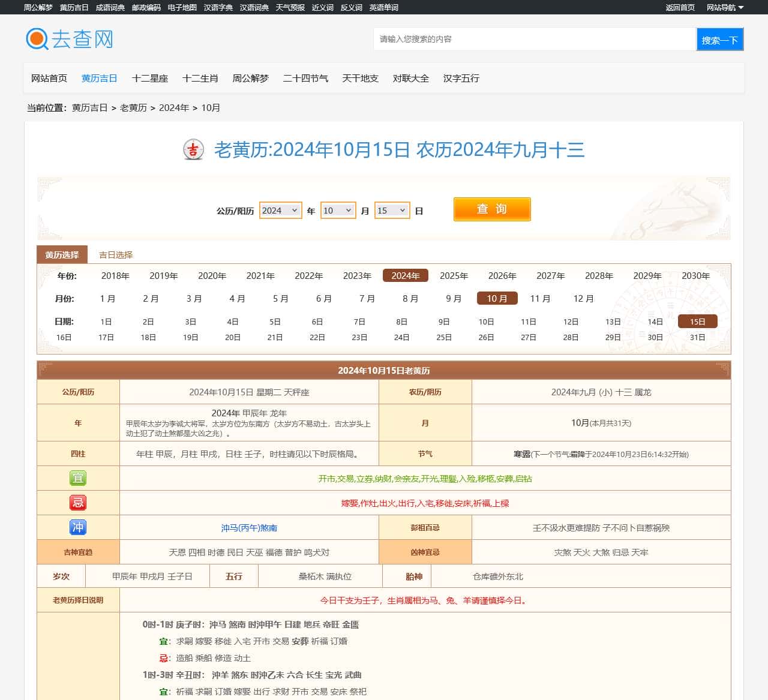The image size is (768, 700).
Task: Click the red 吉 seal icon
Action: [193, 149]
